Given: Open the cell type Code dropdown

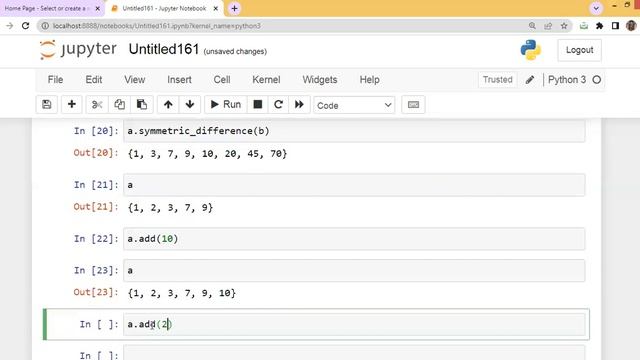Looking at the screenshot, I should [x=354, y=105].
